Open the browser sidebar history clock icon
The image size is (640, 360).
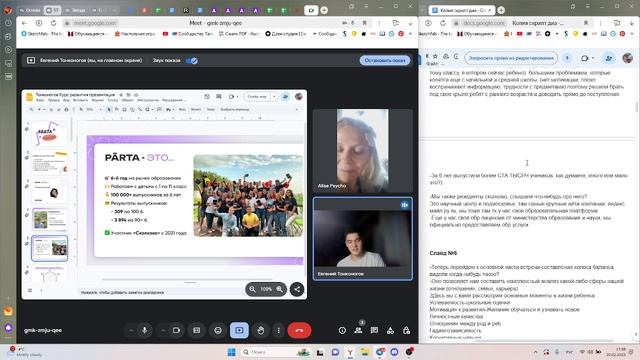[8, 23]
